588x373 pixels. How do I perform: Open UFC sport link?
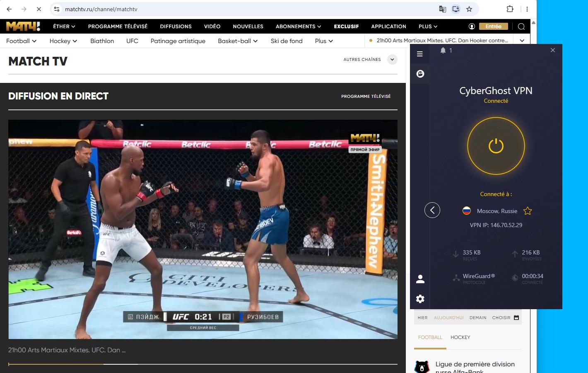point(132,41)
